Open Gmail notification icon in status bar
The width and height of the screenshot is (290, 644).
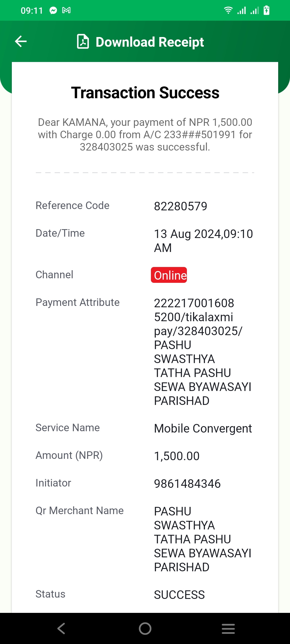point(66,10)
